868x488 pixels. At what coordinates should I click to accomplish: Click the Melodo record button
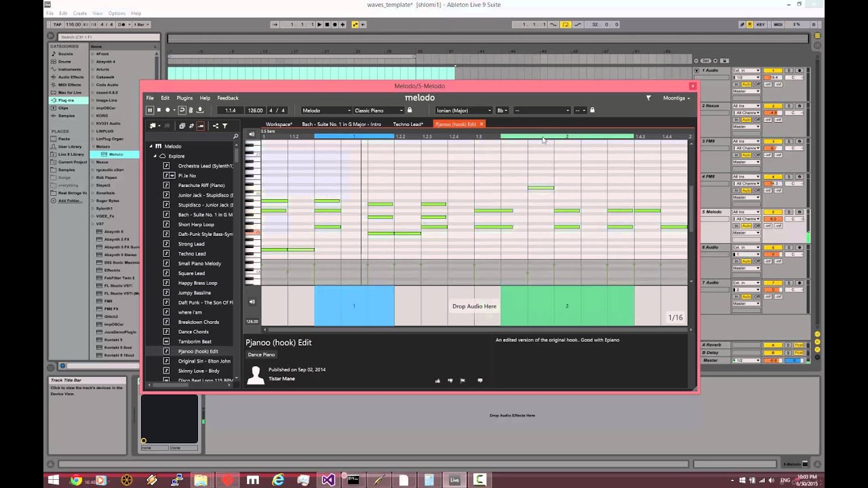click(167, 110)
